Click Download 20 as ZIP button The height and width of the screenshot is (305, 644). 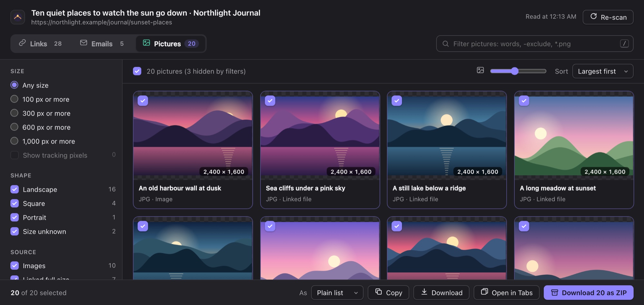click(x=589, y=292)
